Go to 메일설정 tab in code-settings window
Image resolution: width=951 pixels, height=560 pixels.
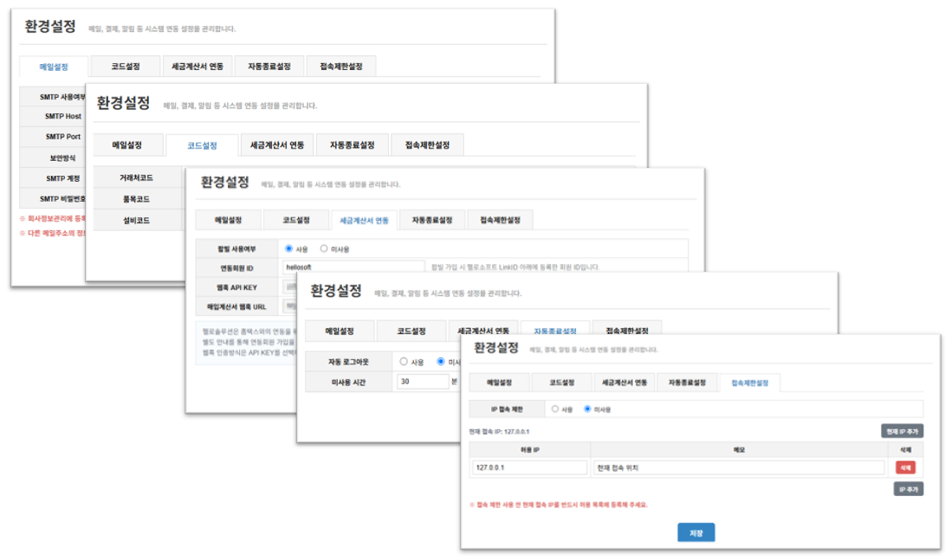click(126, 145)
